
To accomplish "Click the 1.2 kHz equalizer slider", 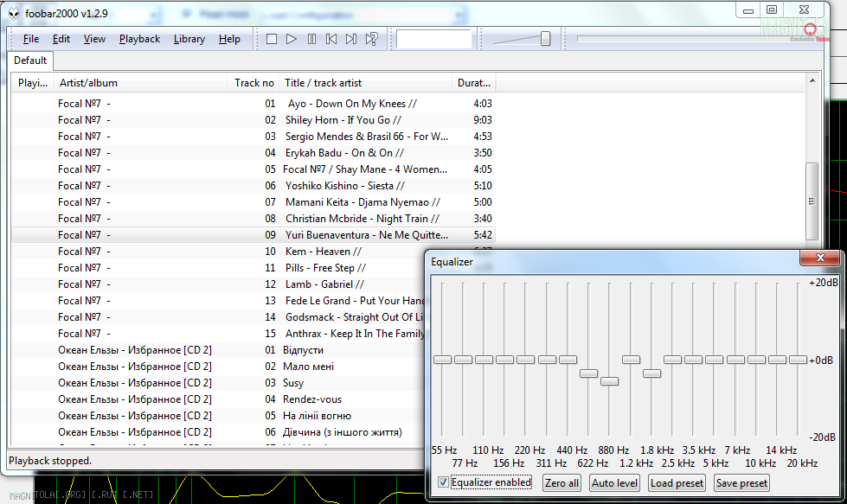I will click(631, 360).
